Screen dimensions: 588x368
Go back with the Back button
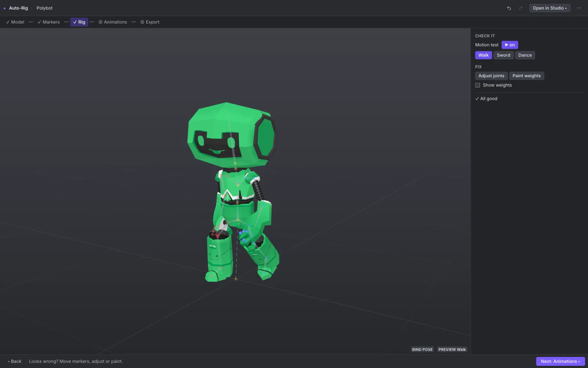tap(15, 361)
